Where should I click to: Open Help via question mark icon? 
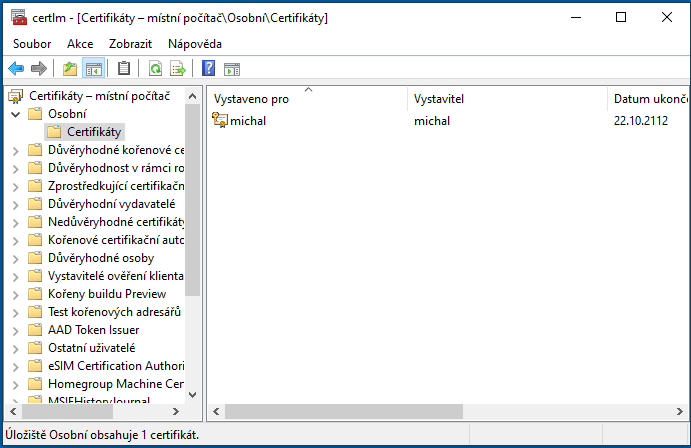click(208, 68)
